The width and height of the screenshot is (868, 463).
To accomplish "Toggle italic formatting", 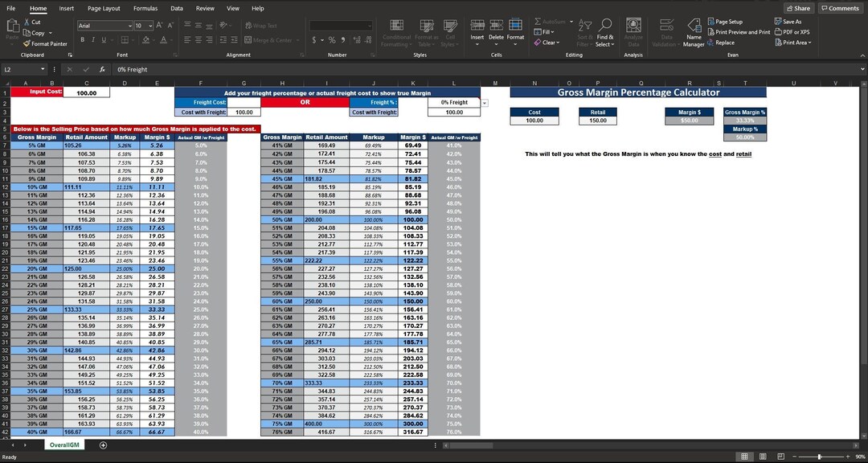I will (94, 39).
